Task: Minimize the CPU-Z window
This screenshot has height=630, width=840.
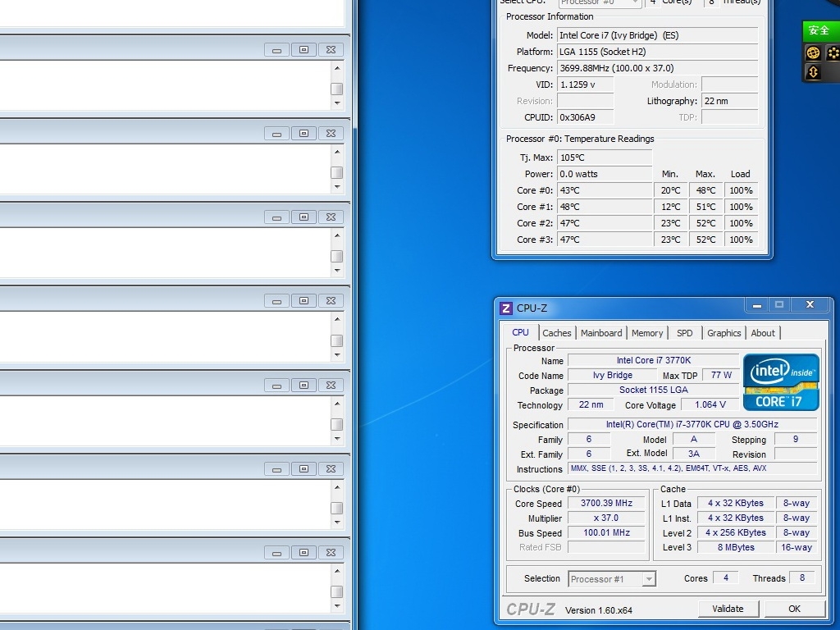Action: click(756, 305)
